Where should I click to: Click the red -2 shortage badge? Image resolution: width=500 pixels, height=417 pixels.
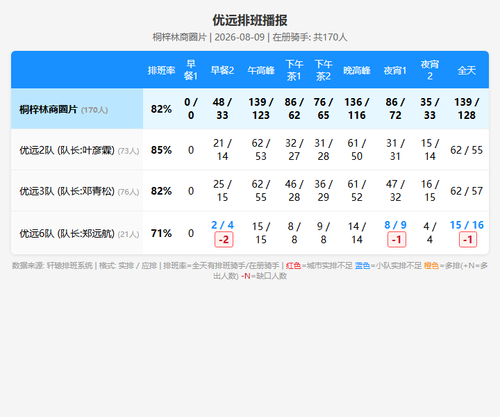tap(224, 240)
